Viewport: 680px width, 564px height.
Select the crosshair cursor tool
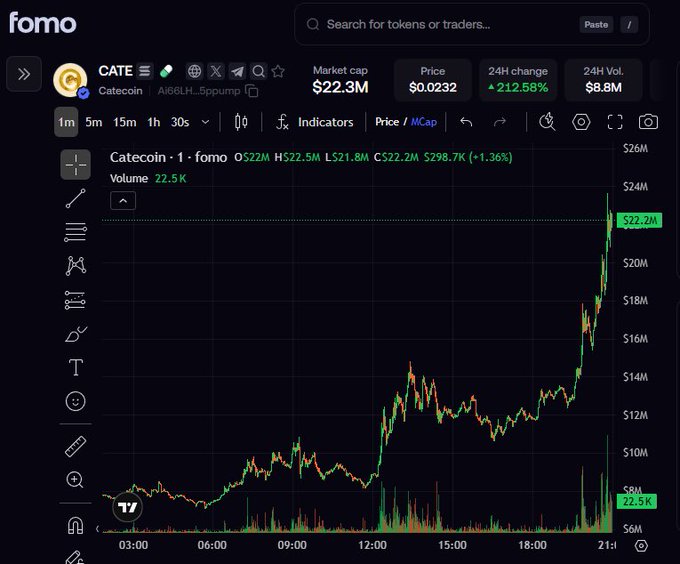[75, 165]
